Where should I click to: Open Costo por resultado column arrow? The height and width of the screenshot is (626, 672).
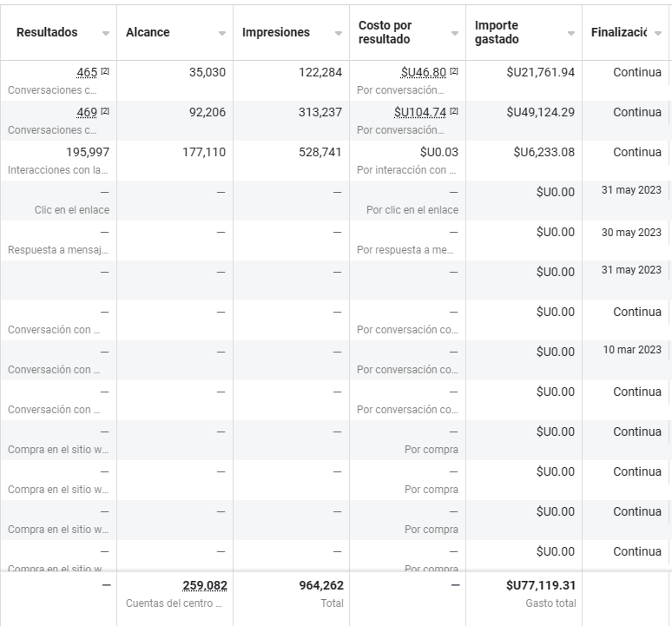pos(455,33)
